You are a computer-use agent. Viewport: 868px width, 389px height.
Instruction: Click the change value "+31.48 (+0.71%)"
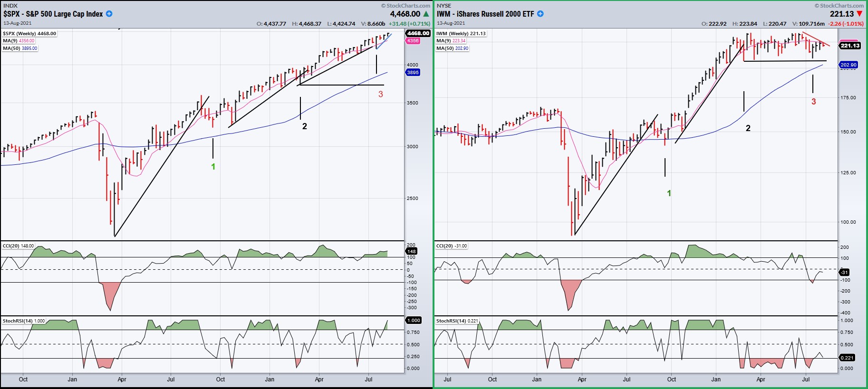pos(409,24)
